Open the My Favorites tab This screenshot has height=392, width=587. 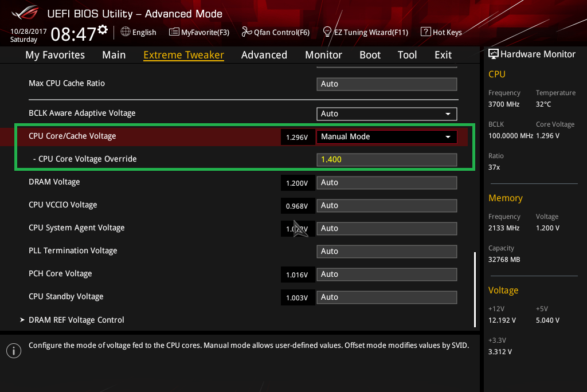click(55, 55)
